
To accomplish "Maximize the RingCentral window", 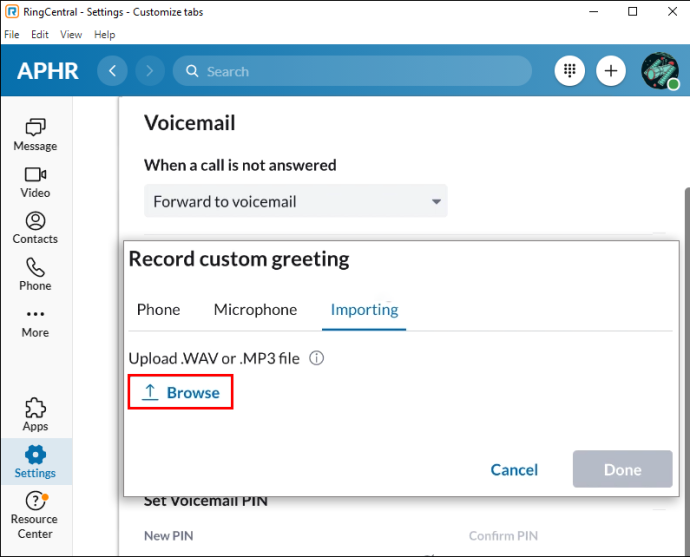I will [x=632, y=12].
